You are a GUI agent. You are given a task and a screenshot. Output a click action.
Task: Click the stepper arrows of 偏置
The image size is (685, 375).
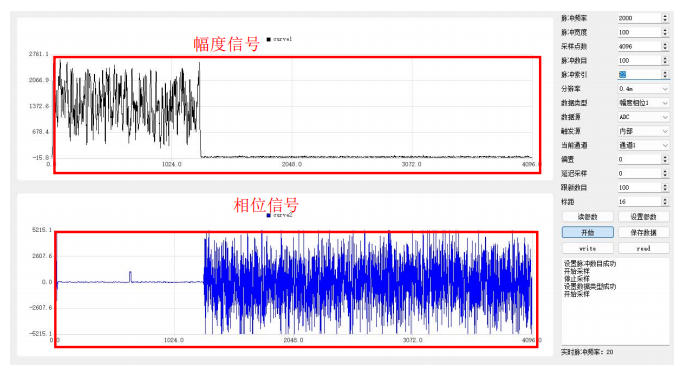(665, 159)
